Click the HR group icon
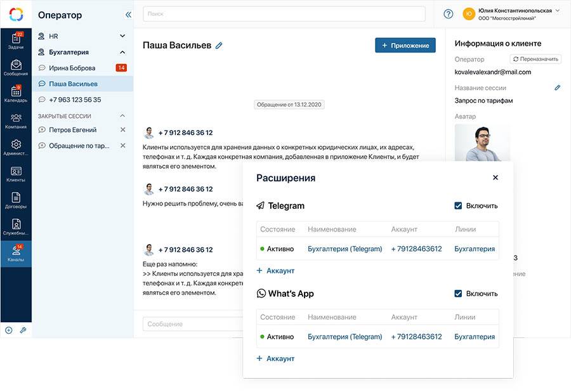 [41, 36]
